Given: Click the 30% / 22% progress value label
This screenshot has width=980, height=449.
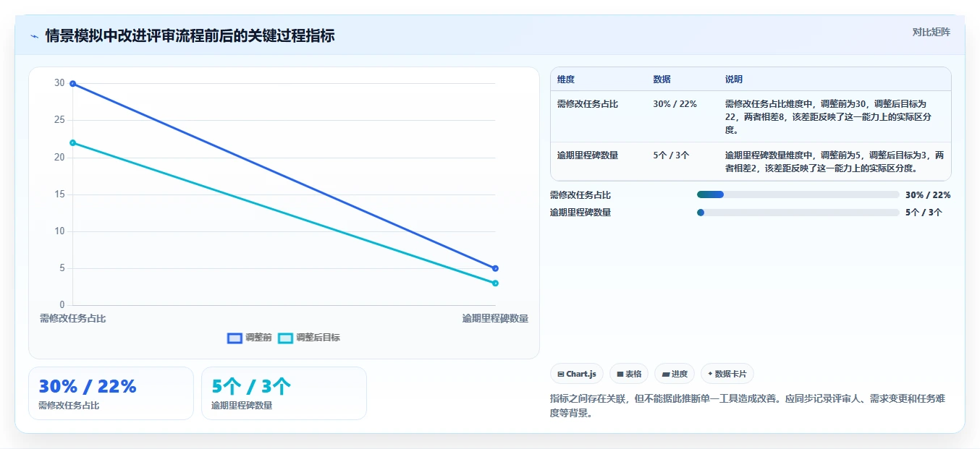Looking at the screenshot, I should (x=928, y=194).
